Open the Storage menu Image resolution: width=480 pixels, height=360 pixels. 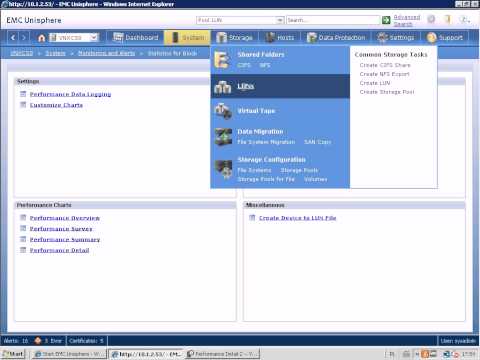click(235, 38)
